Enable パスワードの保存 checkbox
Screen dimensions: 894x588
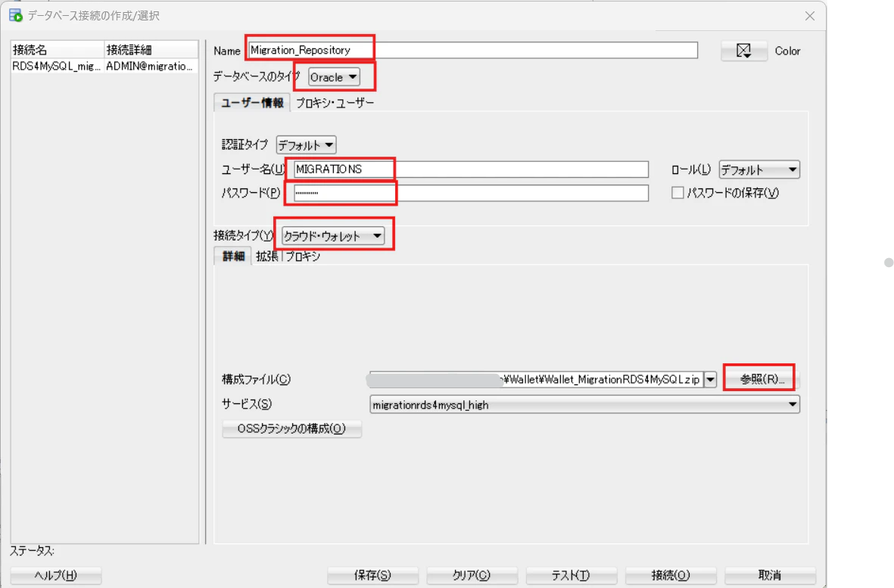(678, 192)
